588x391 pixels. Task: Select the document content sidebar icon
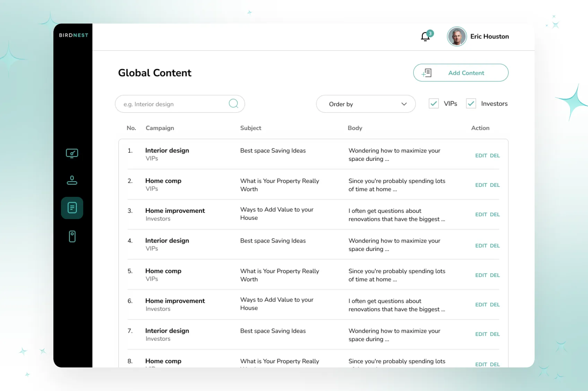click(72, 208)
